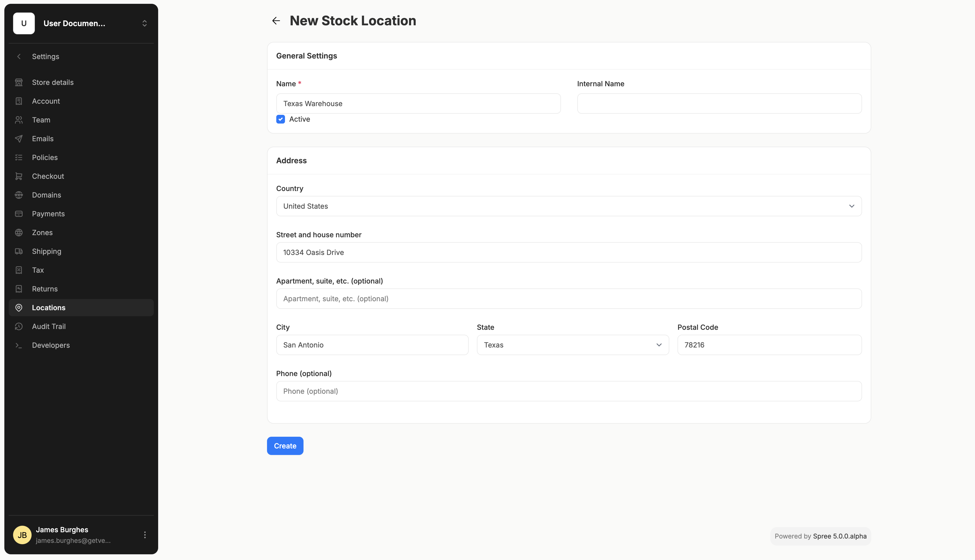Click into the Internal Name field
The height and width of the screenshot is (560, 975).
(719, 103)
